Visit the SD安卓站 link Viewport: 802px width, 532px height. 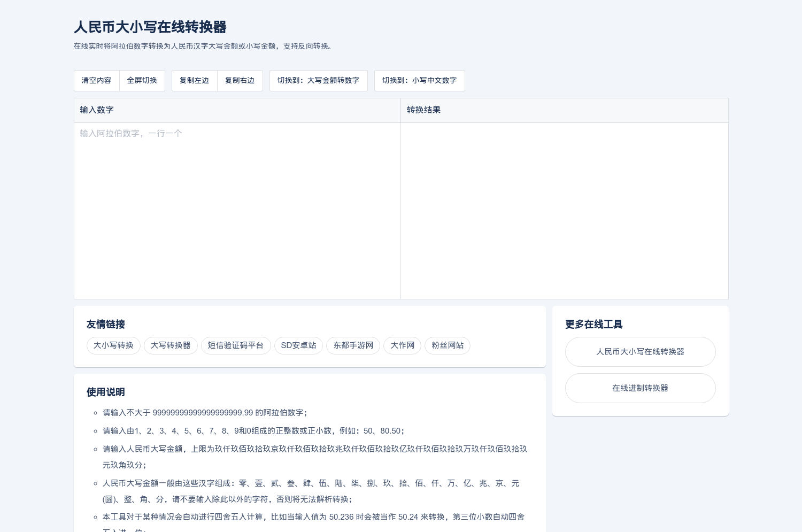(298, 345)
